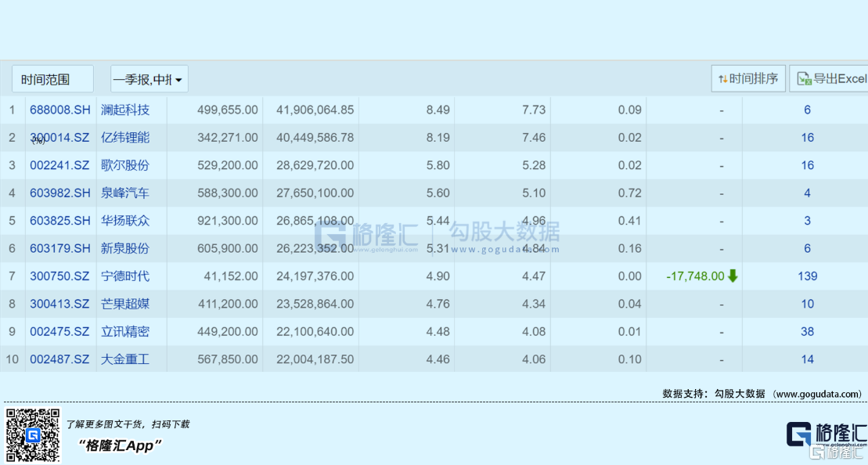Click fund count 38 for 立讯精密
The width and height of the screenshot is (868, 465).
[807, 331]
